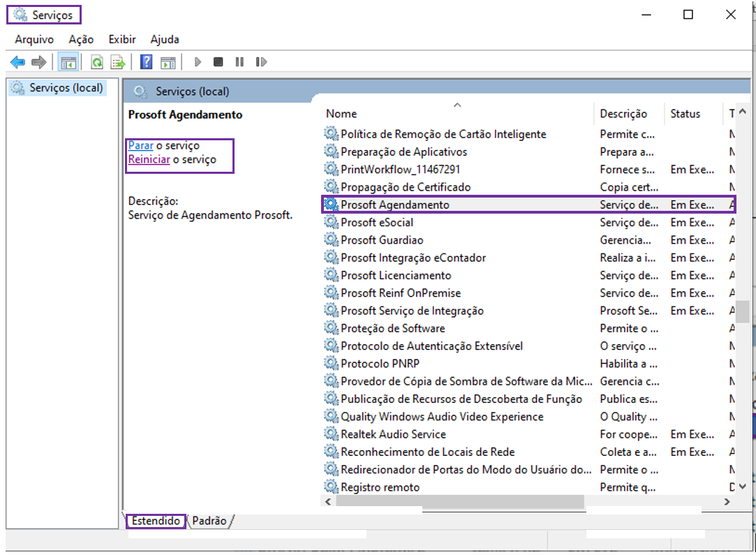Click the Back arrow toolbar icon
The height and width of the screenshot is (555, 756).
coord(18,61)
